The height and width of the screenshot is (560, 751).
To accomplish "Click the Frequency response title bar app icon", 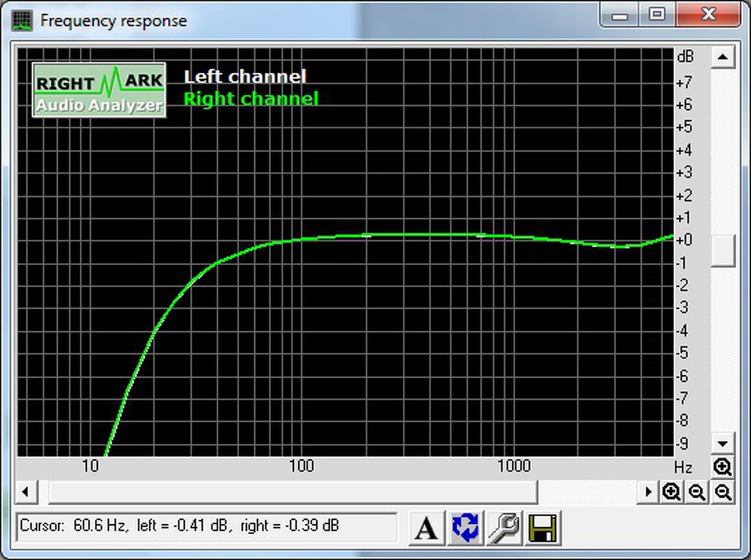I will (22, 21).
